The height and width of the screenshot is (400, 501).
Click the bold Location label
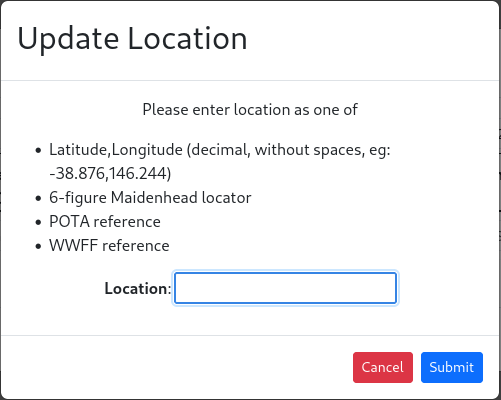(136, 288)
